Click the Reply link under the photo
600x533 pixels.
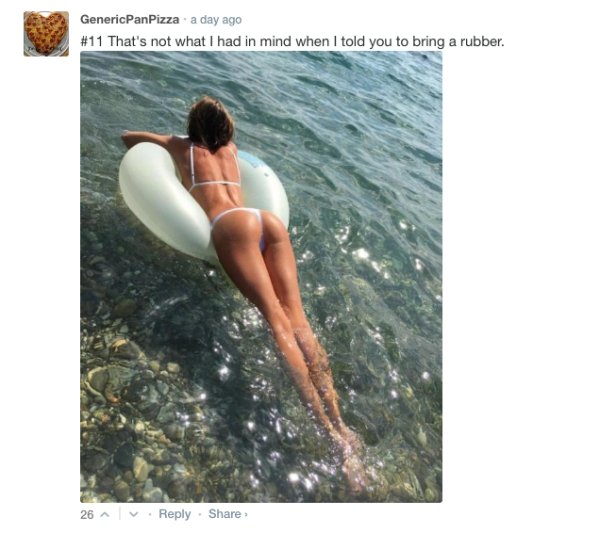[174, 514]
